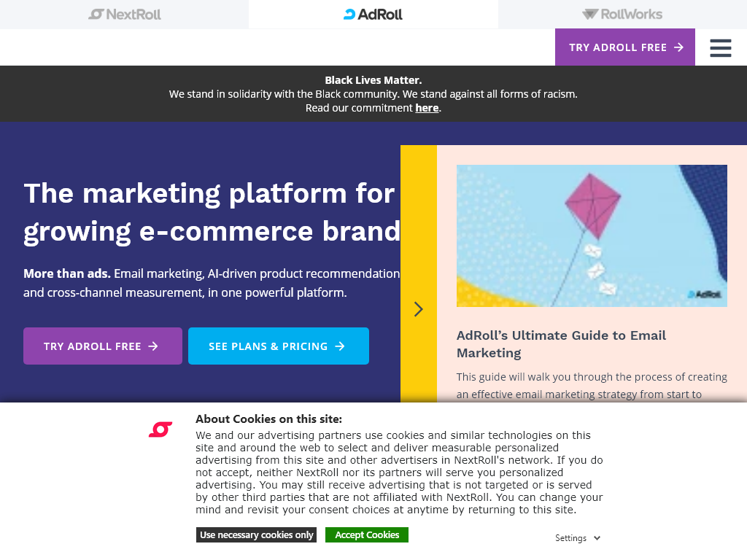Switch to the RollWorks tab
The height and width of the screenshot is (560, 747).
pyautogui.click(x=622, y=14)
